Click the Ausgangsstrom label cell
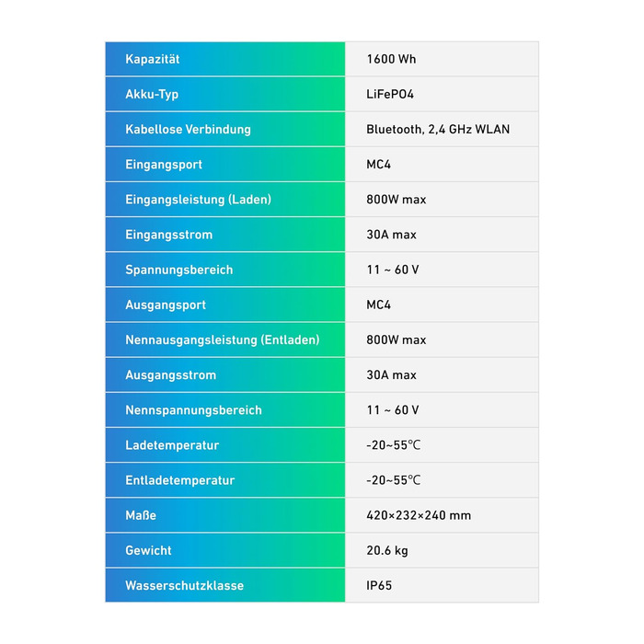The image size is (644, 644). 171,375
